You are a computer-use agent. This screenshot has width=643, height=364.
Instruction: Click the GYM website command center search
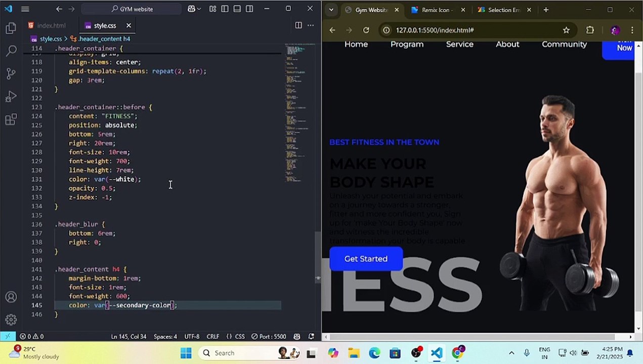[x=132, y=9]
